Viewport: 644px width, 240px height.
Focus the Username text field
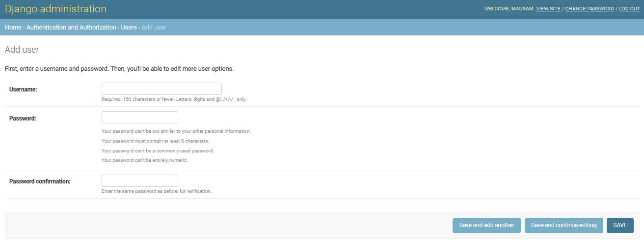pyautogui.click(x=161, y=89)
